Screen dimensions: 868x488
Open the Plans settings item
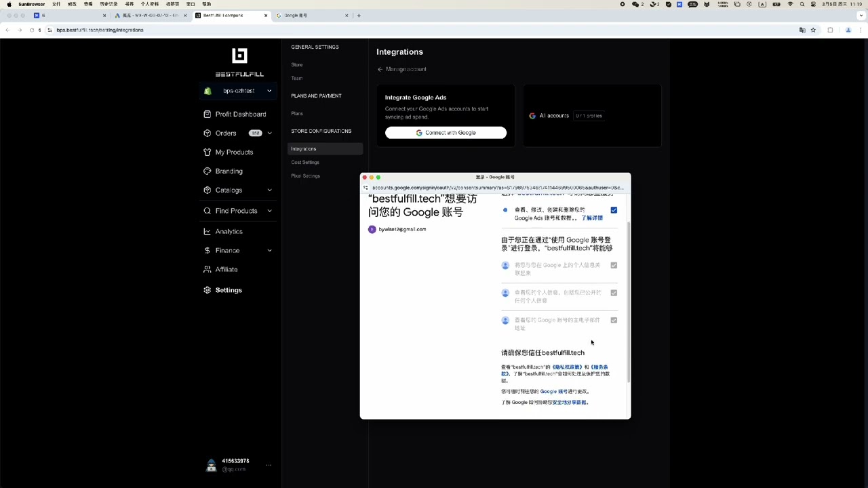297,113
